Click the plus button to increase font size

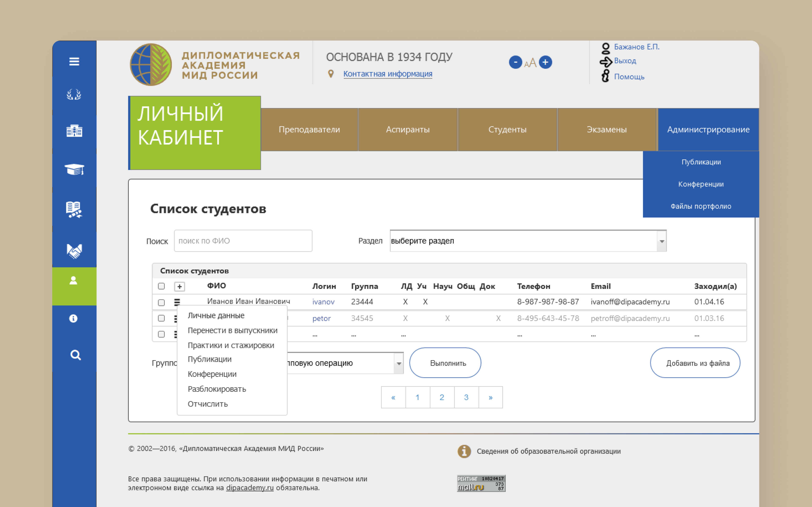(x=545, y=62)
